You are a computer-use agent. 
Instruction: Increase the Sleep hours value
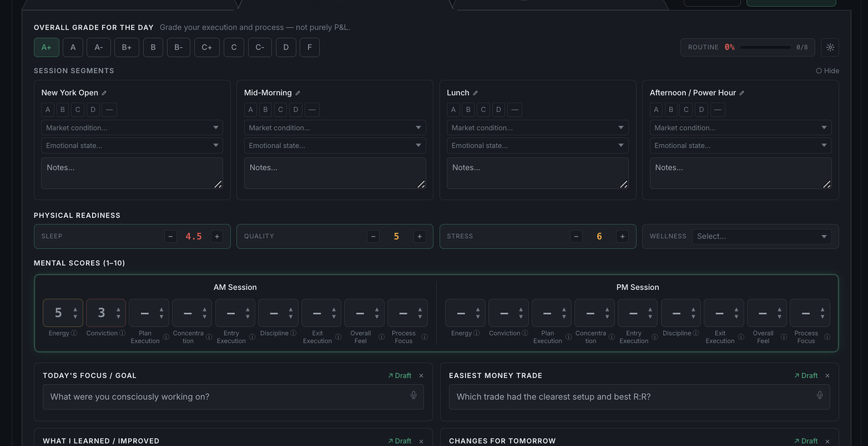click(217, 236)
